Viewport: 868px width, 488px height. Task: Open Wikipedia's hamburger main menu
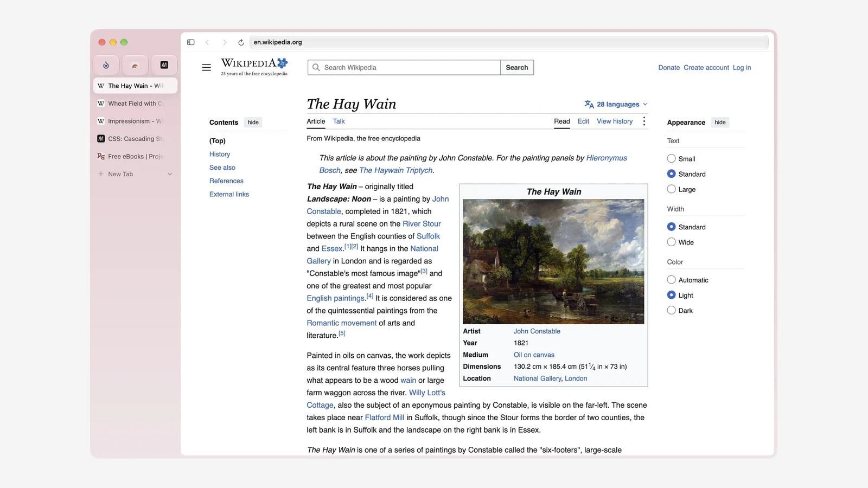[207, 68]
